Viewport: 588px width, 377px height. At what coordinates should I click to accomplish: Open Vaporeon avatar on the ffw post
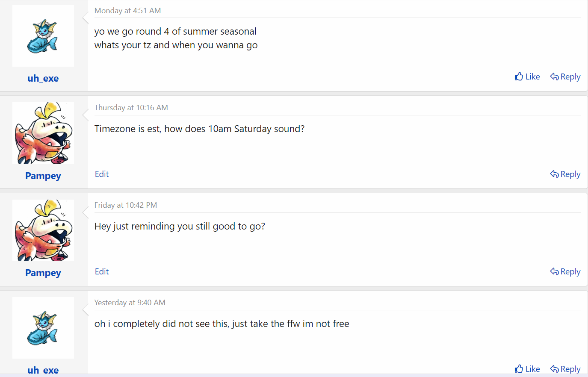point(43,328)
